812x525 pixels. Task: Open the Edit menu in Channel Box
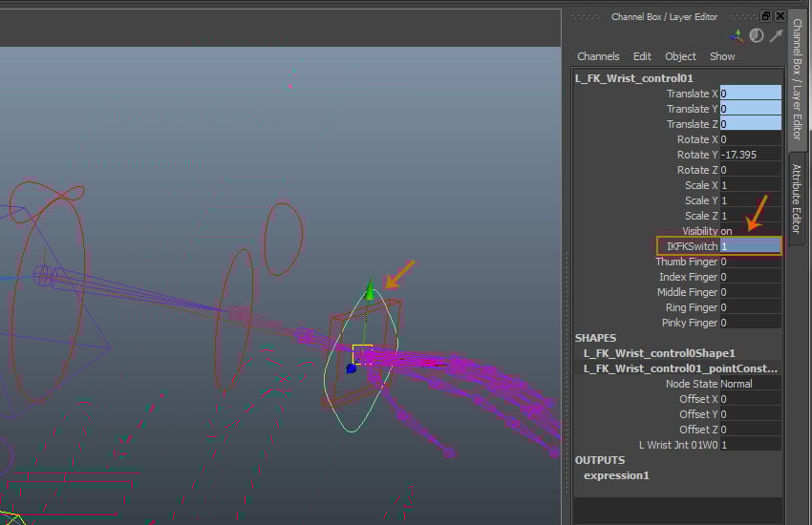point(642,56)
